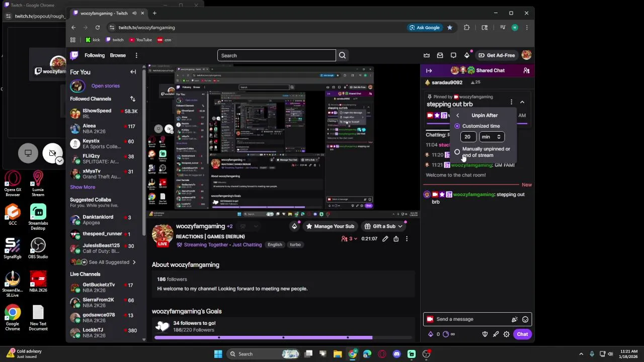Mute the woozyfamgaming browser tab

[134, 13]
